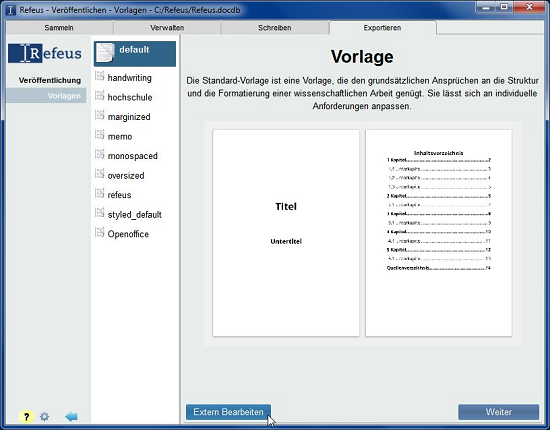Screen dimensions: 550x430
Task: Click the Refeus logo
Action: pyautogui.click(x=45, y=53)
